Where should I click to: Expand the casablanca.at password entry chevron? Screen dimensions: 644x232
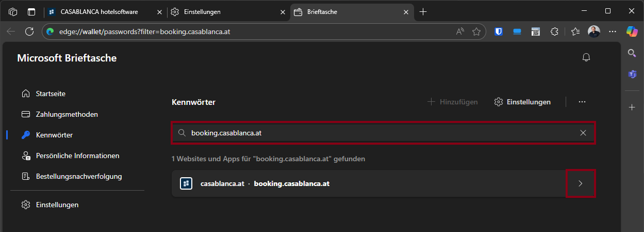click(581, 183)
